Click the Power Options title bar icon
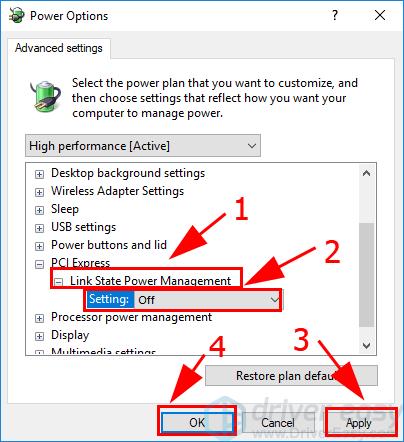 pyautogui.click(x=17, y=15)
